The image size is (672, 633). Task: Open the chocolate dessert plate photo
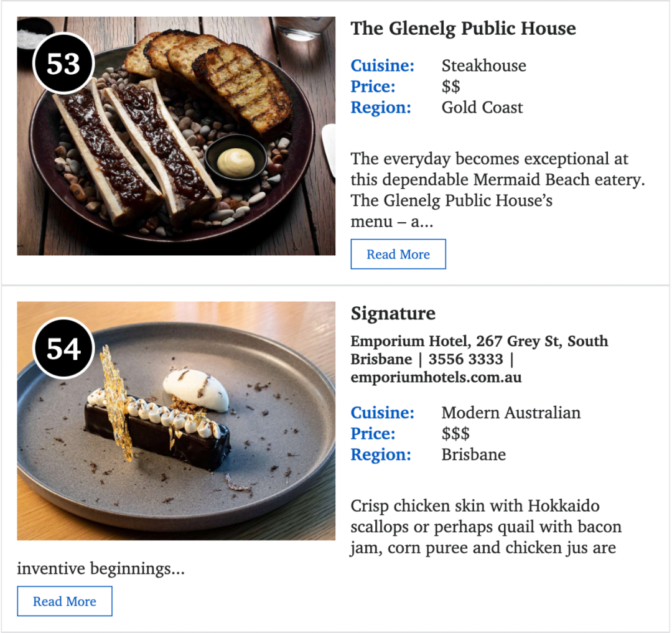pyautogui.click(x=176, y=421)
